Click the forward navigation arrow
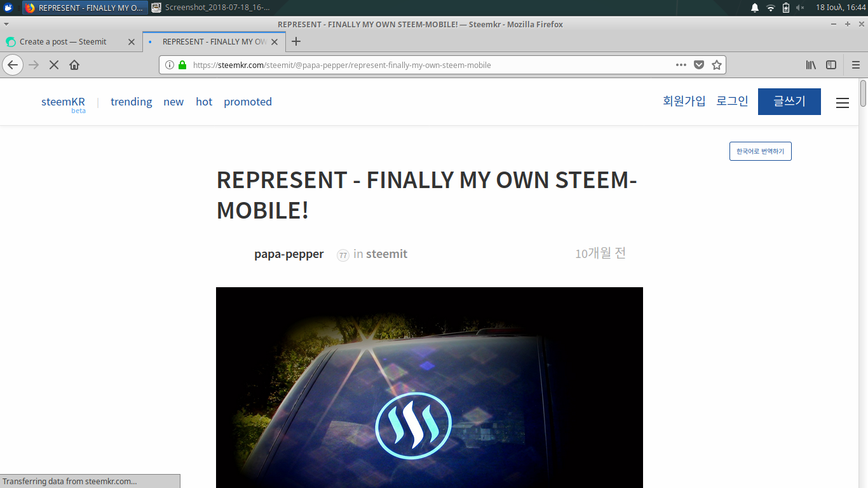The height and width of the screenshot is (488, 868). coord(34,65)
